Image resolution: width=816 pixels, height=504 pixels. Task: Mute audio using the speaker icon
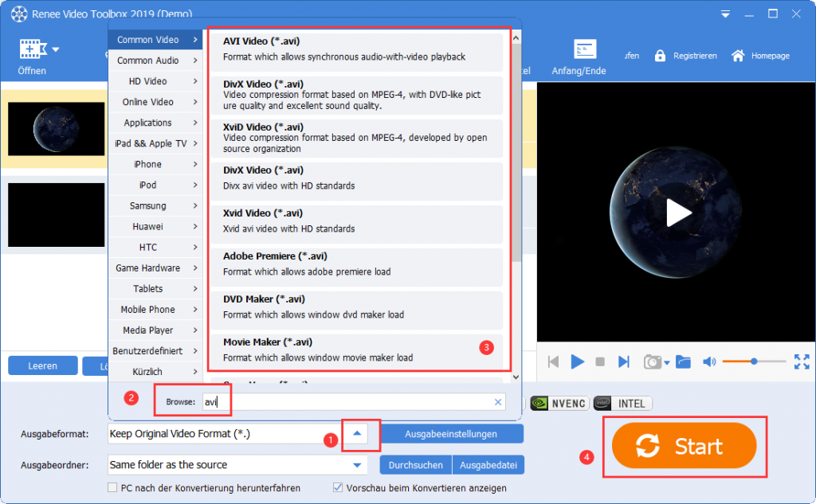point(709,361)
